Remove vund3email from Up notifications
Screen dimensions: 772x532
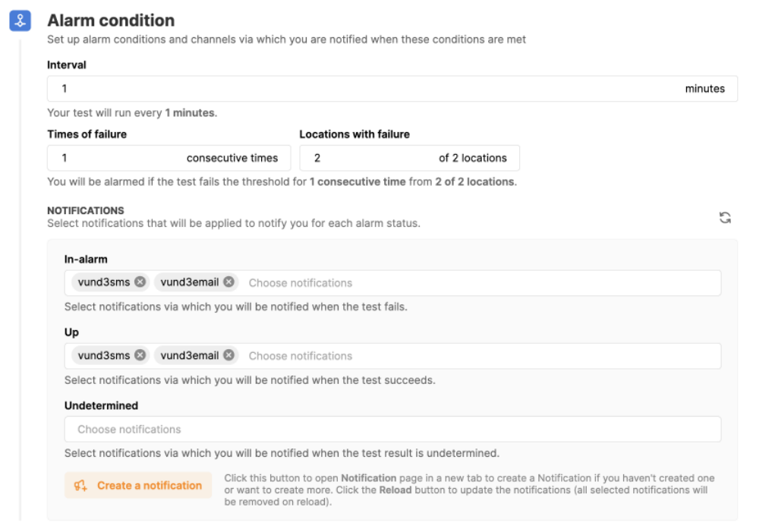(228, 355)
